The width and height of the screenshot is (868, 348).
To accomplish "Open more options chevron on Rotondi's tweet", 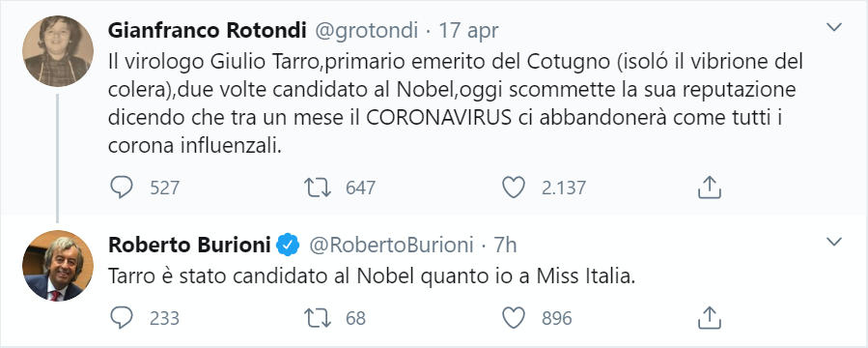I will pyautogui.click(x=833, y=27).
